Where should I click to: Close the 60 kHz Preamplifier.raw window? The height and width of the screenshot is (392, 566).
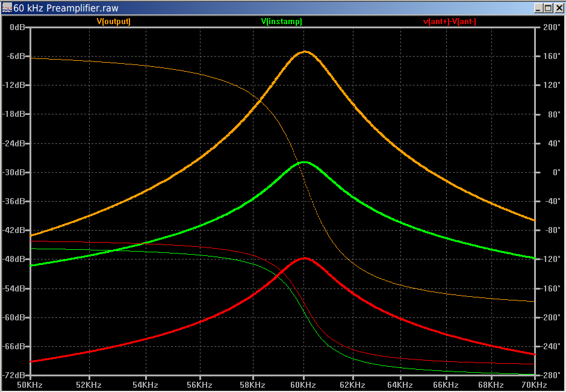(x=558, y=7)
